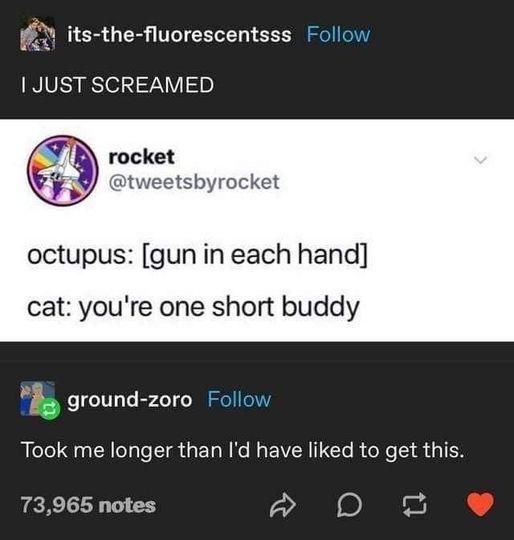
Task: Reblog the post with reblog icon
Action: (x=415, y=505)
